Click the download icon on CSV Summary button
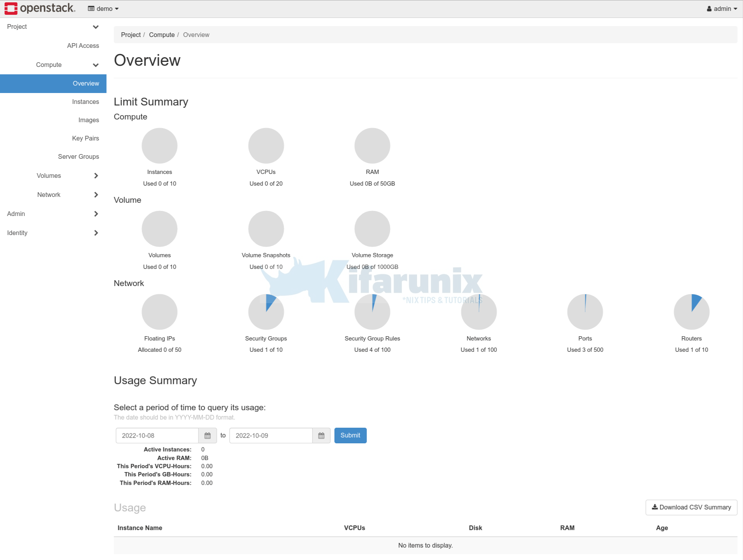Viewport: 743px width, 560px height. (x=655, y=507)
